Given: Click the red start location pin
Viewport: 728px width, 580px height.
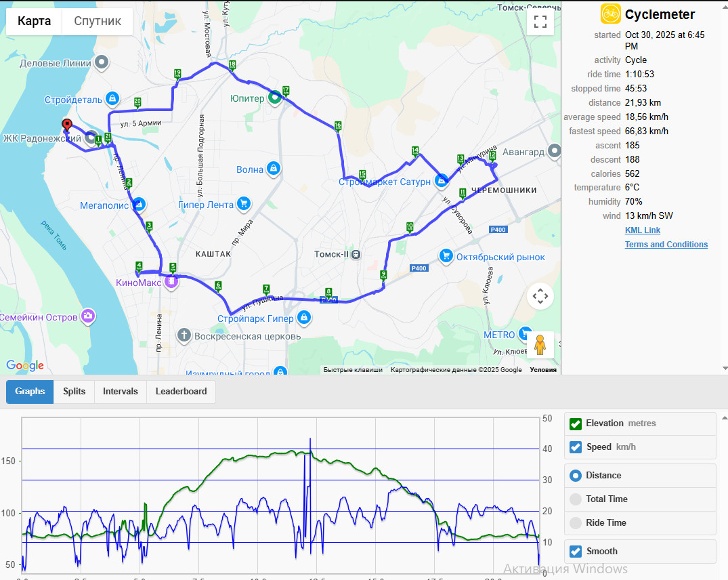Looking at the screenshot, I should (67, 125).
